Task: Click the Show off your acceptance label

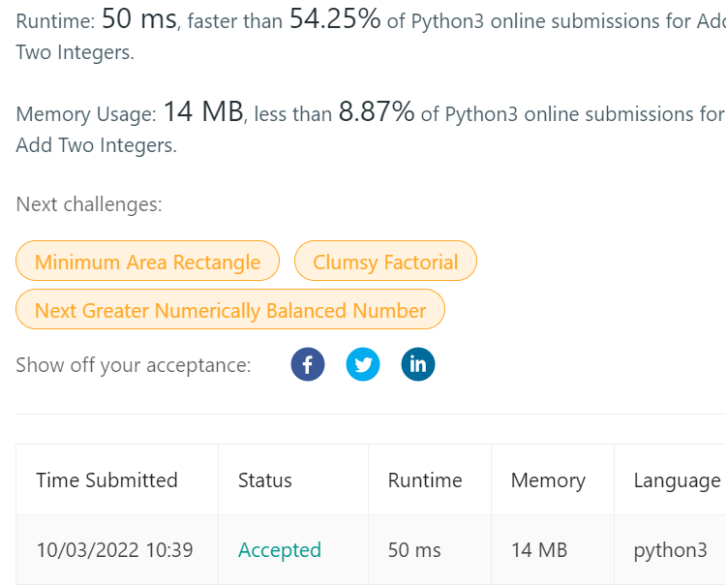Action: 134,365
